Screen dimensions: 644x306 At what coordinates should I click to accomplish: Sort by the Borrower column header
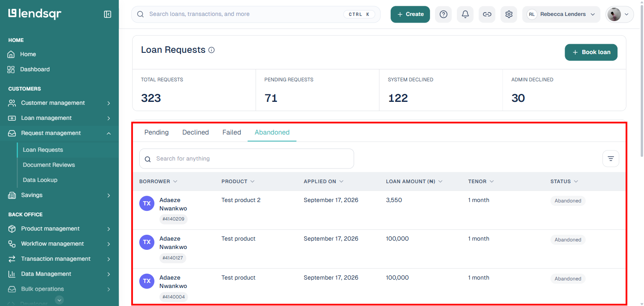tap(158, 182)
